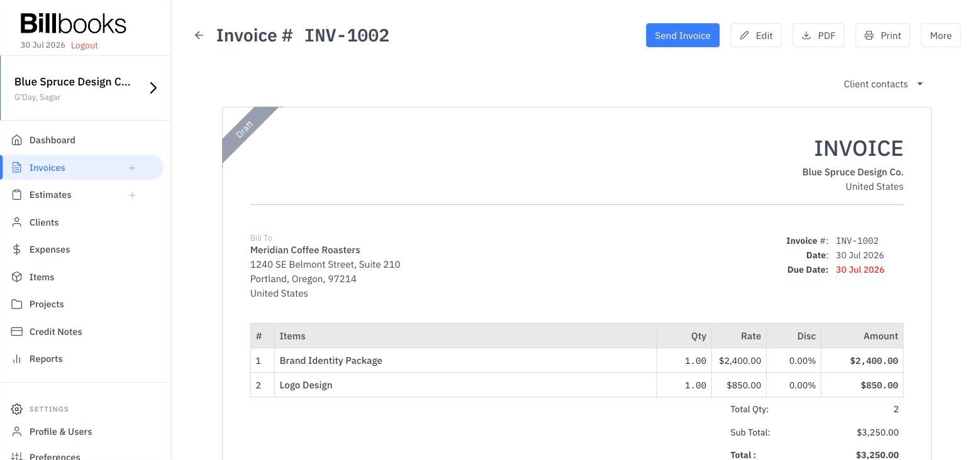Add new estimate with plus icon

coord(132,195)
